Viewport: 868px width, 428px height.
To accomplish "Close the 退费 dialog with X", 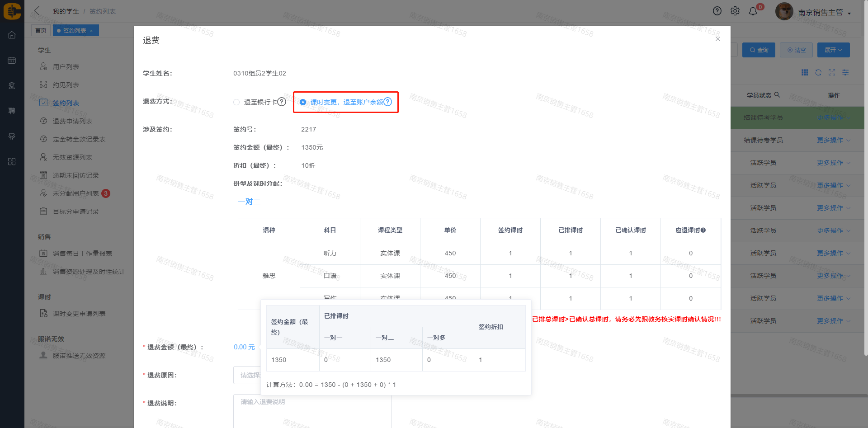I will click(x=717, y=39).
